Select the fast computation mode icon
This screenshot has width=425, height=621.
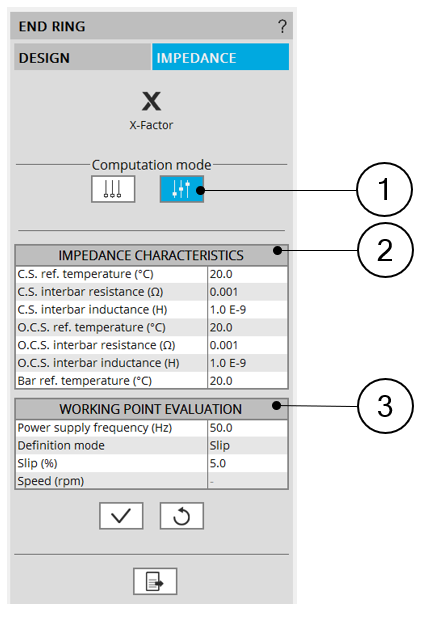pyautogui.click(x=113, y=189)
